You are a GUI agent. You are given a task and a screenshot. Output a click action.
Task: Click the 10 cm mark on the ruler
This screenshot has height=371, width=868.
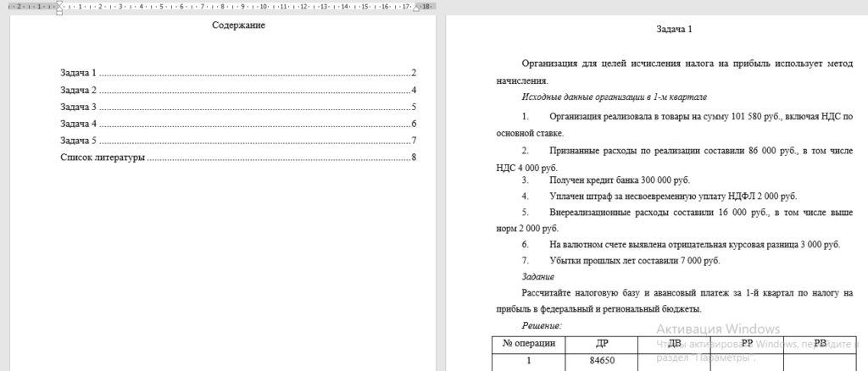click(263, 7)
